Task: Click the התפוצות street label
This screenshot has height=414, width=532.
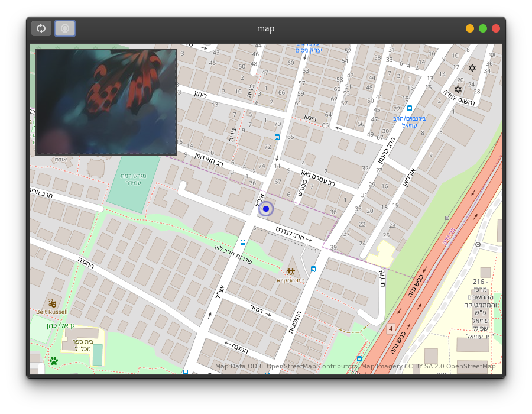Action: (295, 322)
